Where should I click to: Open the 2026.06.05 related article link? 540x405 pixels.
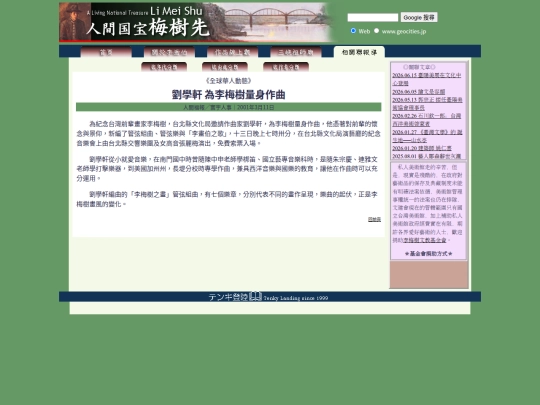(418, 92)
